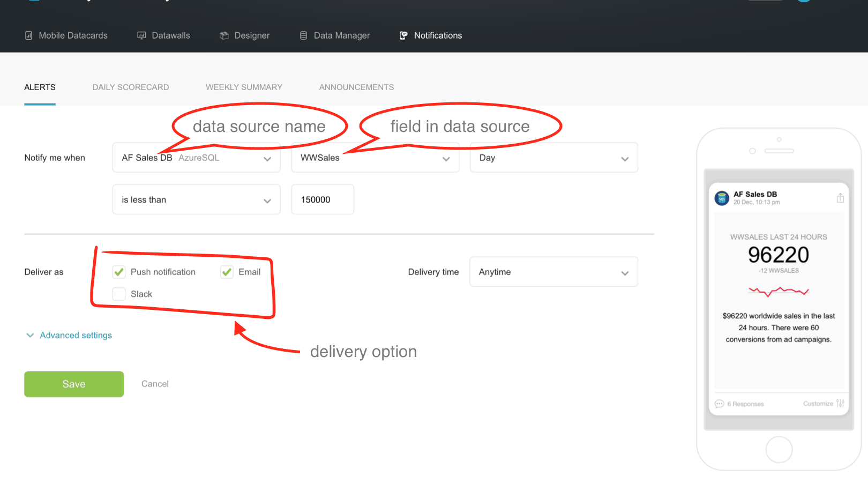Open the Weekly Summary tab
The width and height of the screenshot is (868, 491).
point(244,87)
